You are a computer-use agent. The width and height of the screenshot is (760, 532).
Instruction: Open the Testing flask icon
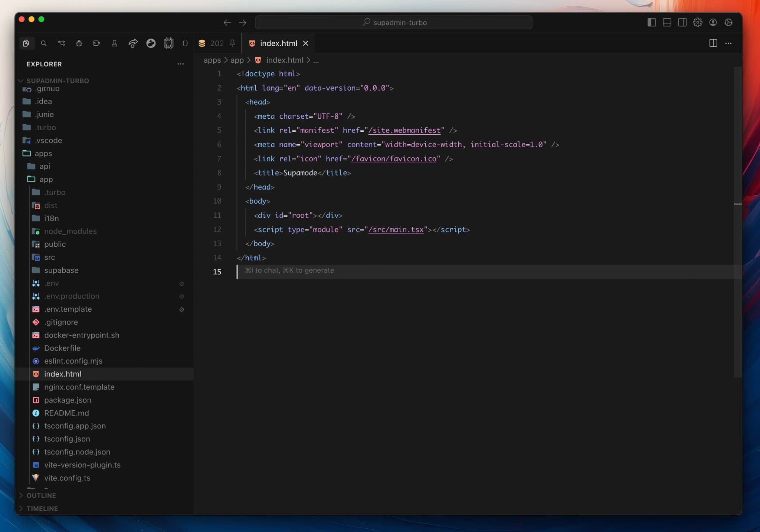tap(114, 43)
